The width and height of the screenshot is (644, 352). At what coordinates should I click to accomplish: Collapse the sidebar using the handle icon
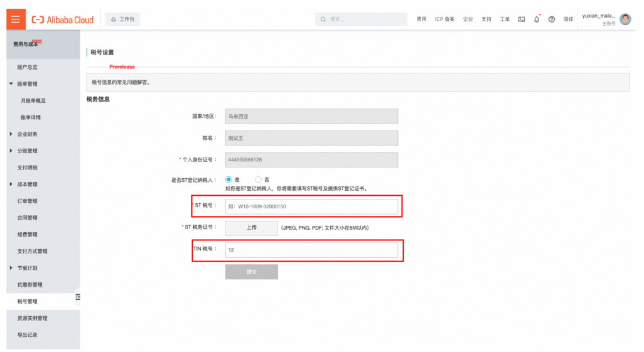click(78, 297)
